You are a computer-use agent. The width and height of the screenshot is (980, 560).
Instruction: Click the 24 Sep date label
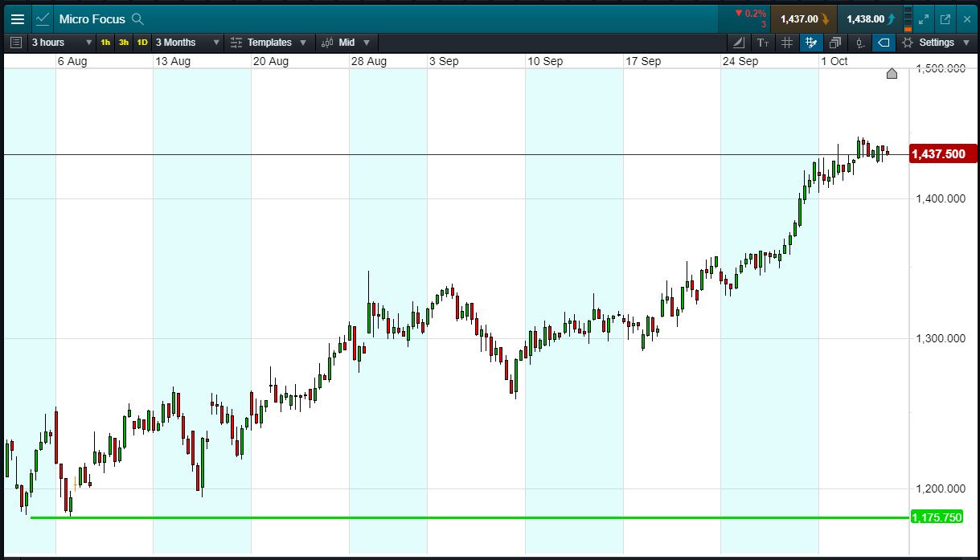(740, 61)
